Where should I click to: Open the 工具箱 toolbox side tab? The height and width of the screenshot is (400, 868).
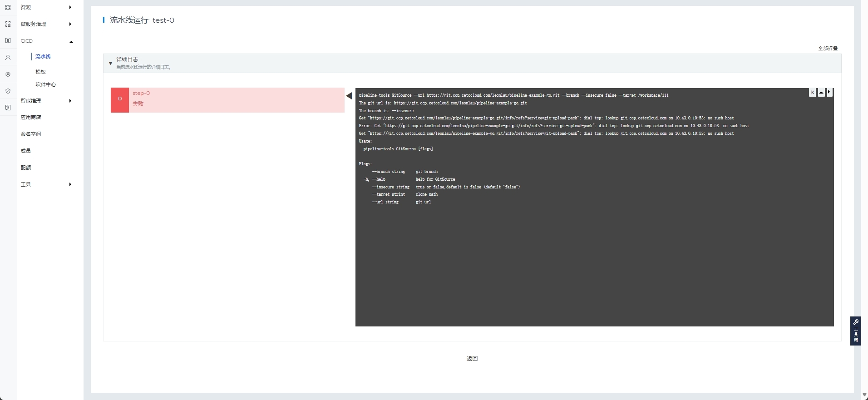pyautogui.click(x=855, y=331)
